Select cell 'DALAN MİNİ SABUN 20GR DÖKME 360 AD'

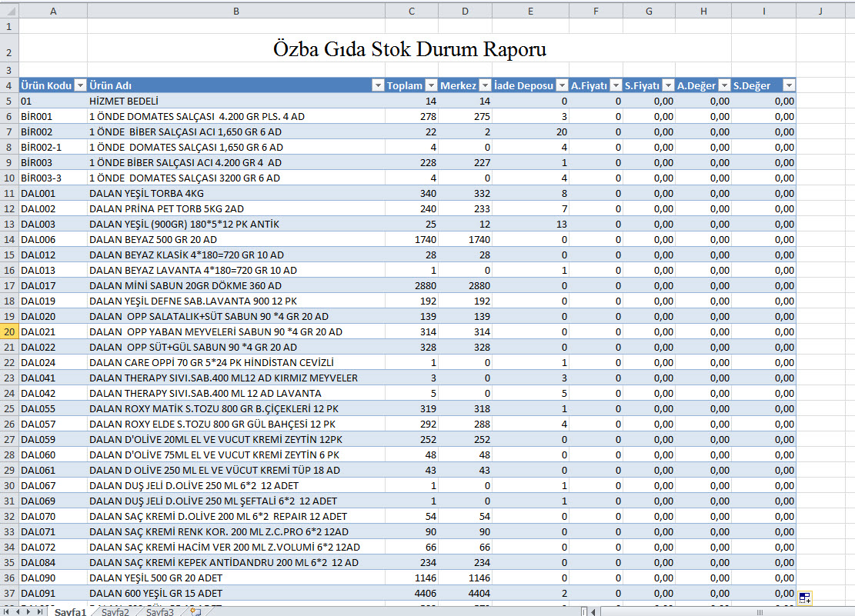236,285
